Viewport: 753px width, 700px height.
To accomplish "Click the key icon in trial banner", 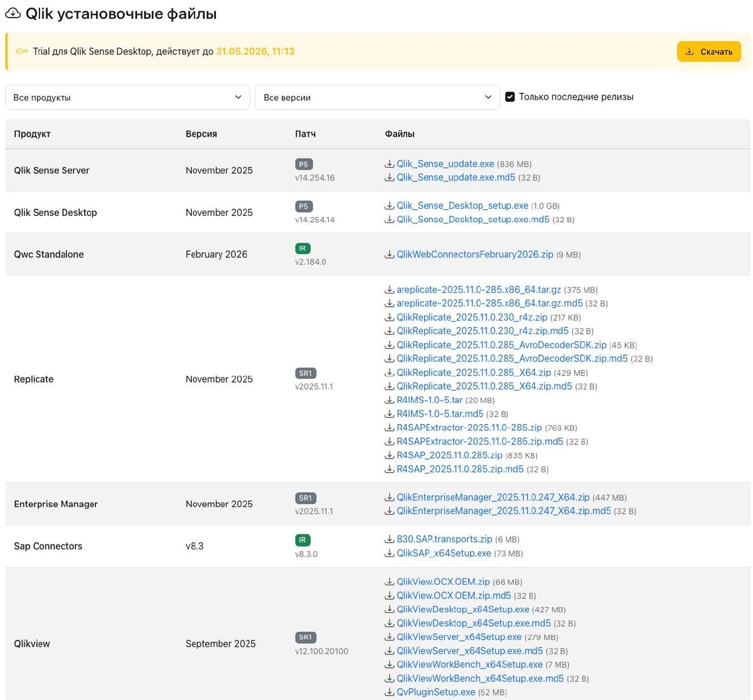I will coord(22,51).
